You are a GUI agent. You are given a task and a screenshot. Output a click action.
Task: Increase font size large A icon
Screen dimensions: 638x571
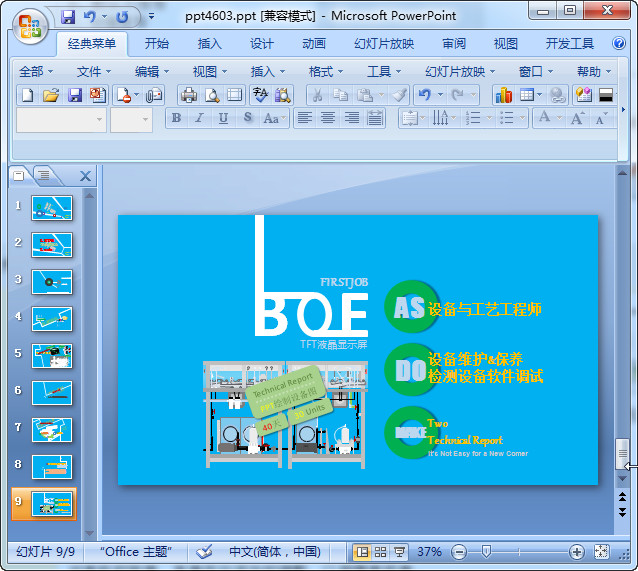coord(577,118)
